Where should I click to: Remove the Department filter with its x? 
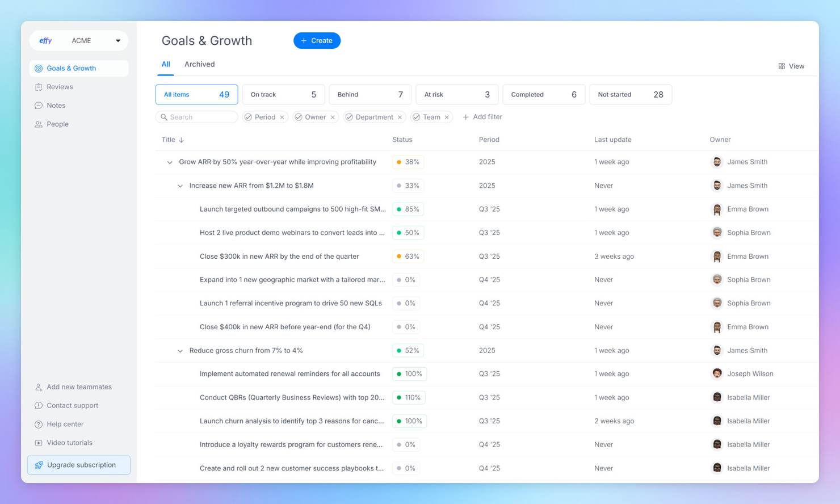[x=400, y=117]
